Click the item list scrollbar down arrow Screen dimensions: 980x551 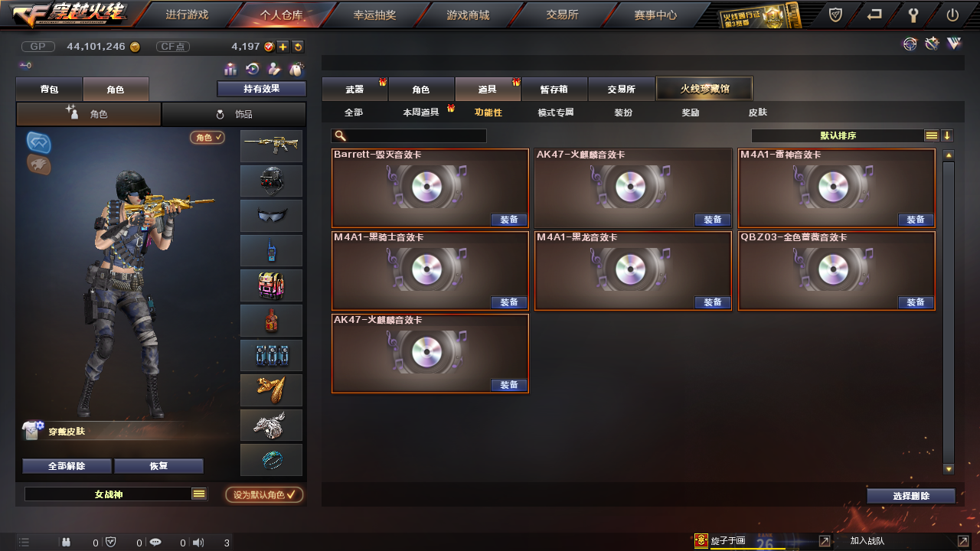pos(949,469)
